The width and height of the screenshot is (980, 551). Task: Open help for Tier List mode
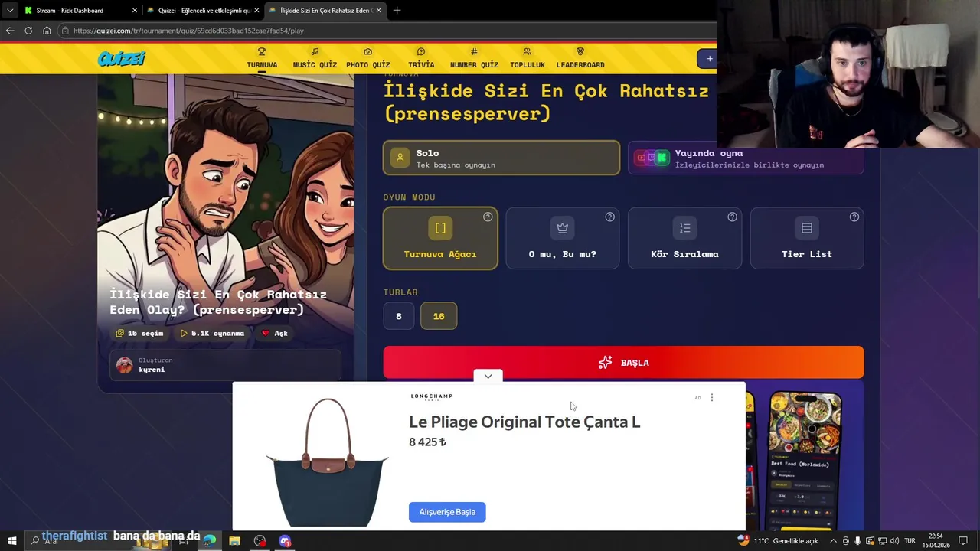click(x=854, y=217)
